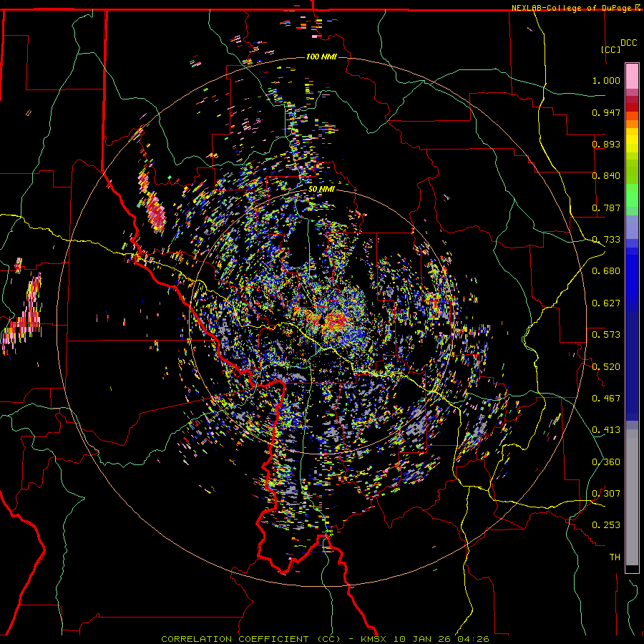Viewport: 644px width, 644px height.
Task: Click the [CC] units label
Action: pos(610,49)
